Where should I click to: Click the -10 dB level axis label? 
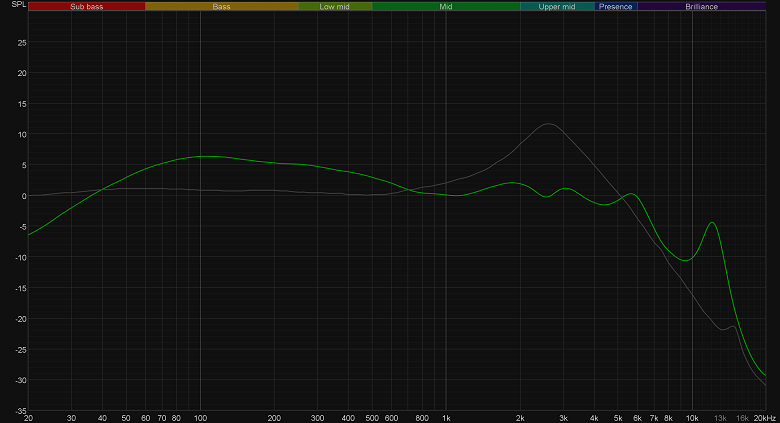coord(20,257)
